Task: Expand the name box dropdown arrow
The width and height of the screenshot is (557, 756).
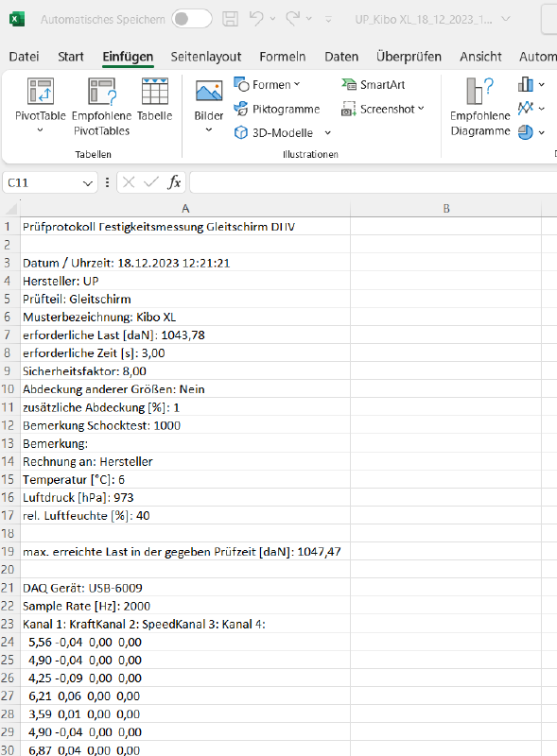Action: [x=87, y=183]
